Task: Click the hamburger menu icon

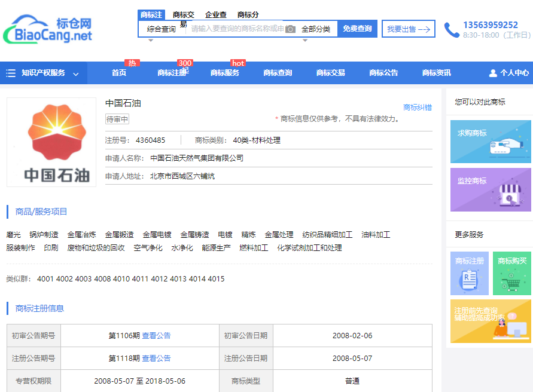Action: (11, 73)
